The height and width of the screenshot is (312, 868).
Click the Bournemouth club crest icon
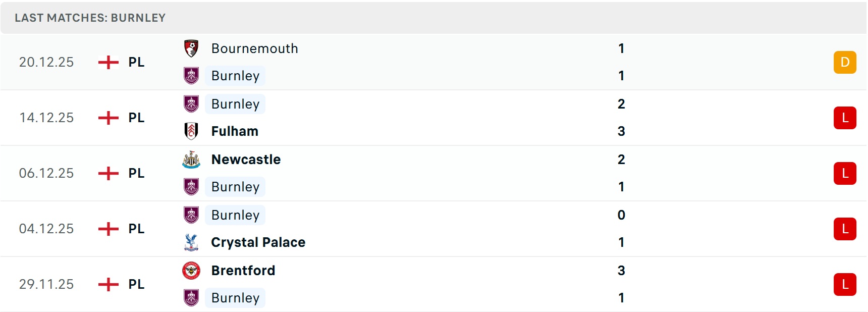[191, 48]
